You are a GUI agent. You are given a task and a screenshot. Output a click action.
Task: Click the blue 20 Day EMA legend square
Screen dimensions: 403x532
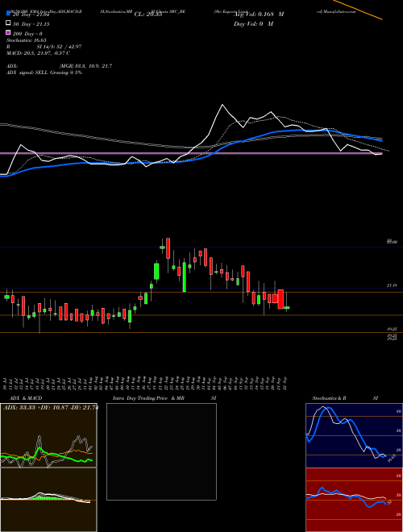tap(8, 14)
